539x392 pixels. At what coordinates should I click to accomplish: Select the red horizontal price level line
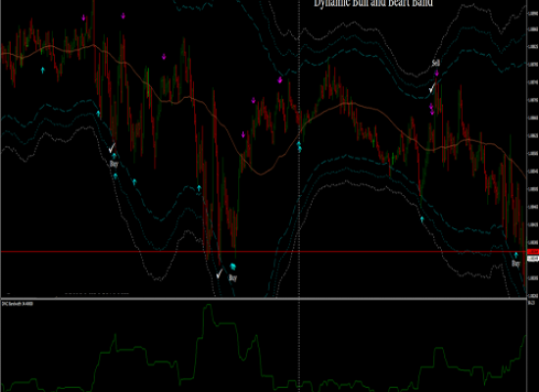click(x=264, y=252)
